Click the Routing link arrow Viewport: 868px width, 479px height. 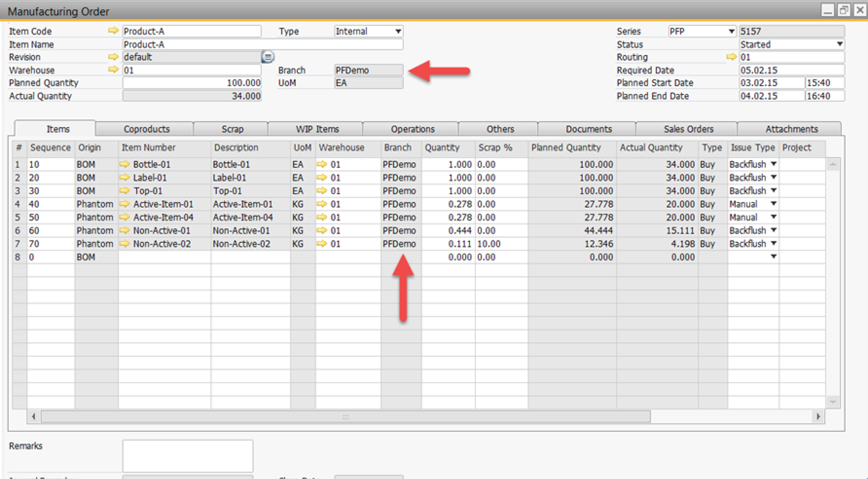731,57
